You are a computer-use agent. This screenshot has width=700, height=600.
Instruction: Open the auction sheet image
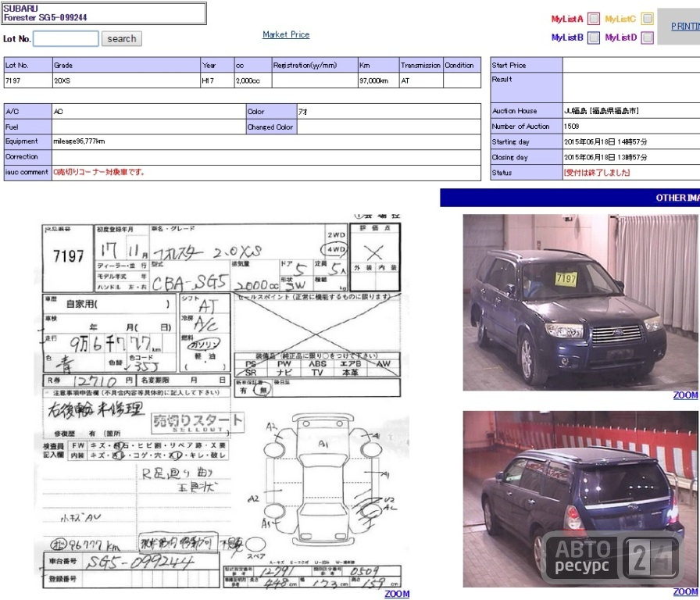coord(222,401)
